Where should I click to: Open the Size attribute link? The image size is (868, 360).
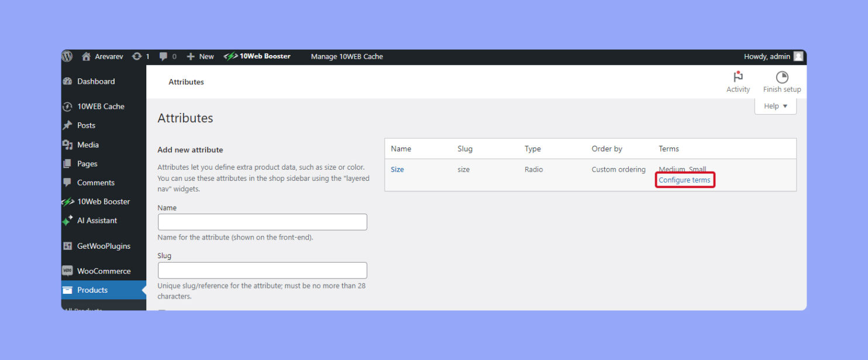[x=397, y=169]
